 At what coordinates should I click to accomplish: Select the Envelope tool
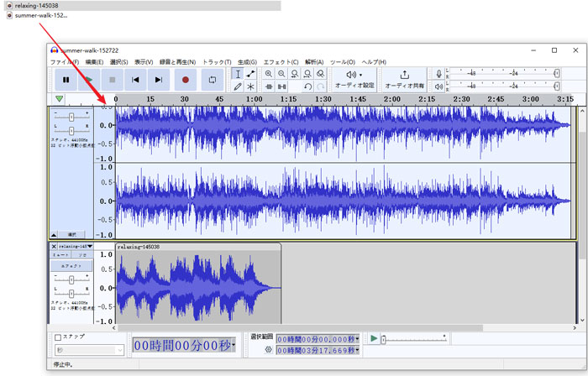[250, 74]
